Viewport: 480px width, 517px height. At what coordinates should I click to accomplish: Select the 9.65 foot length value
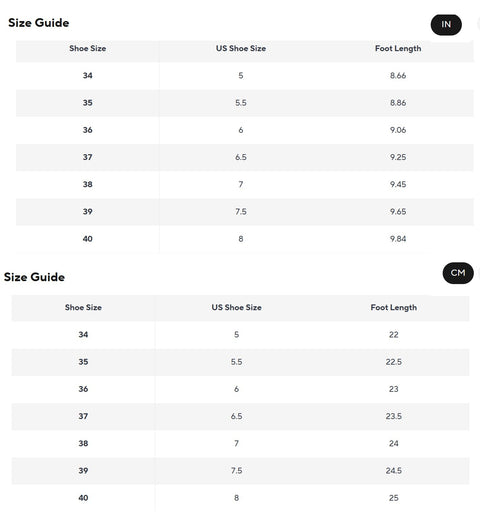(x=398, y=212)
